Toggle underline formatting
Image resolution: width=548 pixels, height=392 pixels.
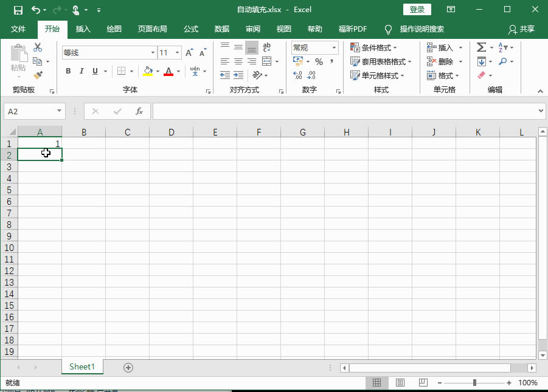(94, 71)
